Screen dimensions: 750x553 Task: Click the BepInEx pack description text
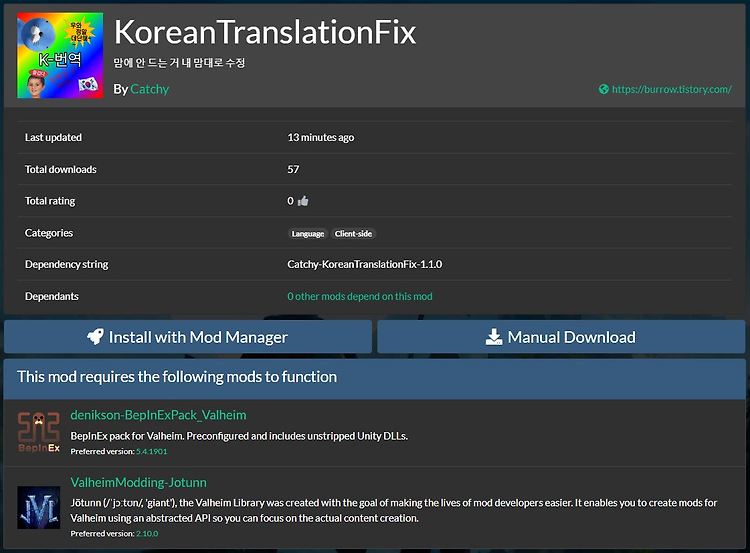coord(239,436)
